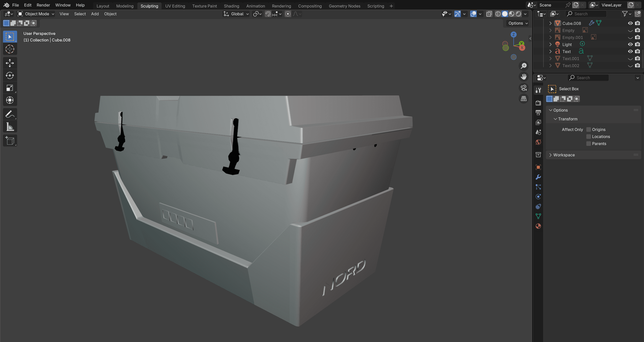The width and height of the screenshot is (644, 342).
Task: Enable Affect Only Origins checkbox
Action: point(589,130)
